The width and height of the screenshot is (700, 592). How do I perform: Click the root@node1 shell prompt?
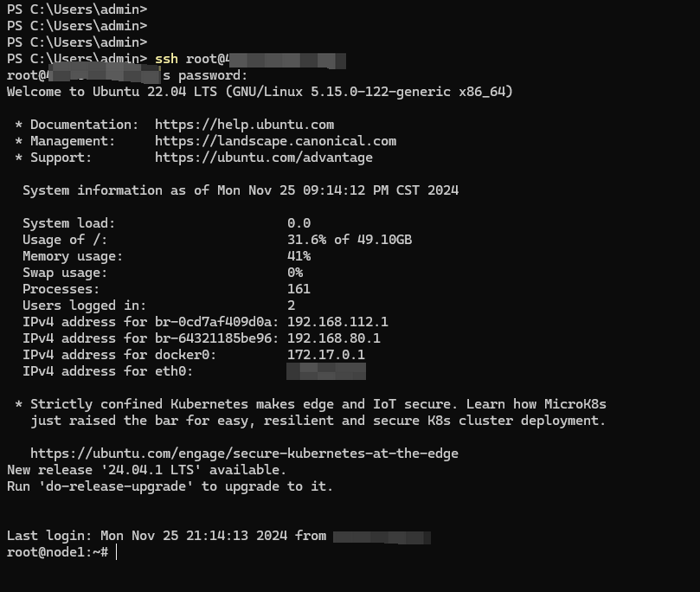point(58,552)
